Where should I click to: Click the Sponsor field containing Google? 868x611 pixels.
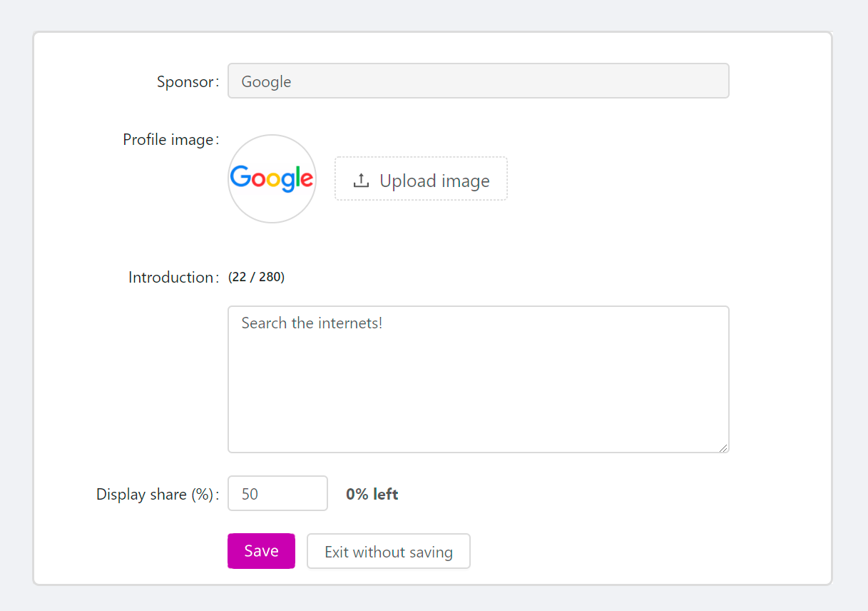(x=478, y=81)
